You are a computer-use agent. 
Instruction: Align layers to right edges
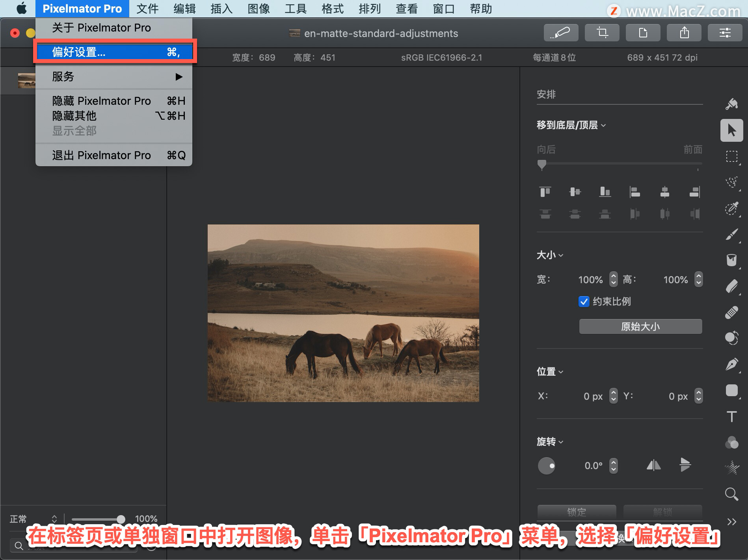pyautogui.click(x=694, y=192)
